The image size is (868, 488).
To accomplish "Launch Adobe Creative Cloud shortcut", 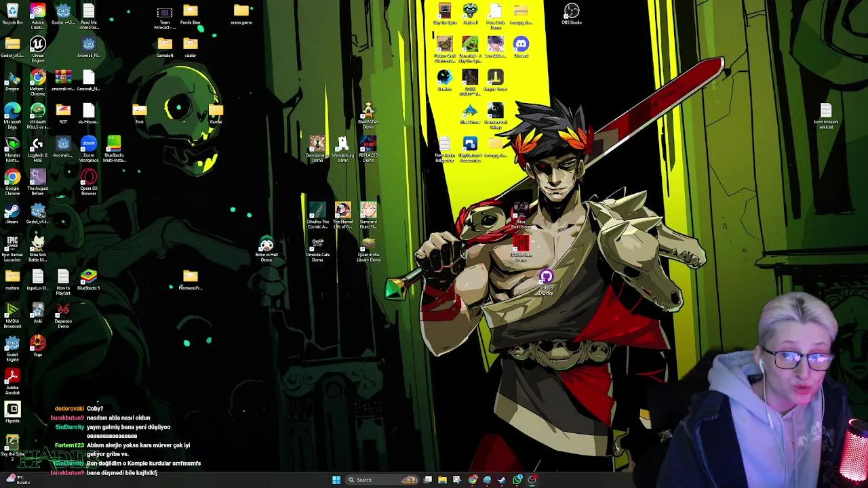I will [37, 15].
